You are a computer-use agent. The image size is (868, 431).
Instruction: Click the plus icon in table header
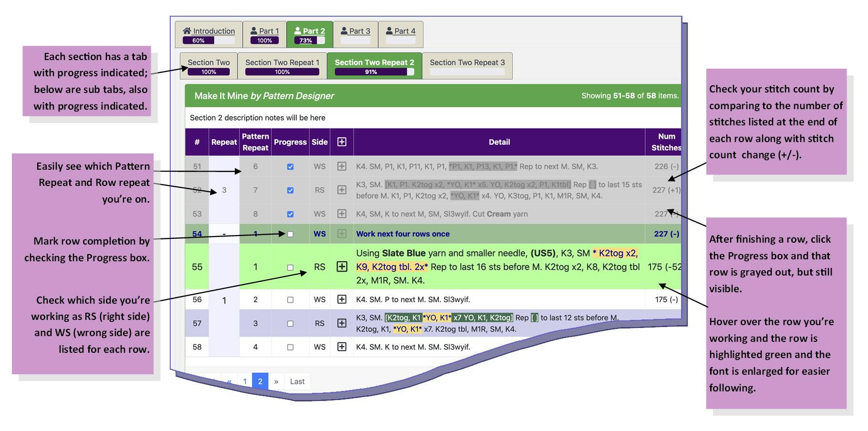342,142
